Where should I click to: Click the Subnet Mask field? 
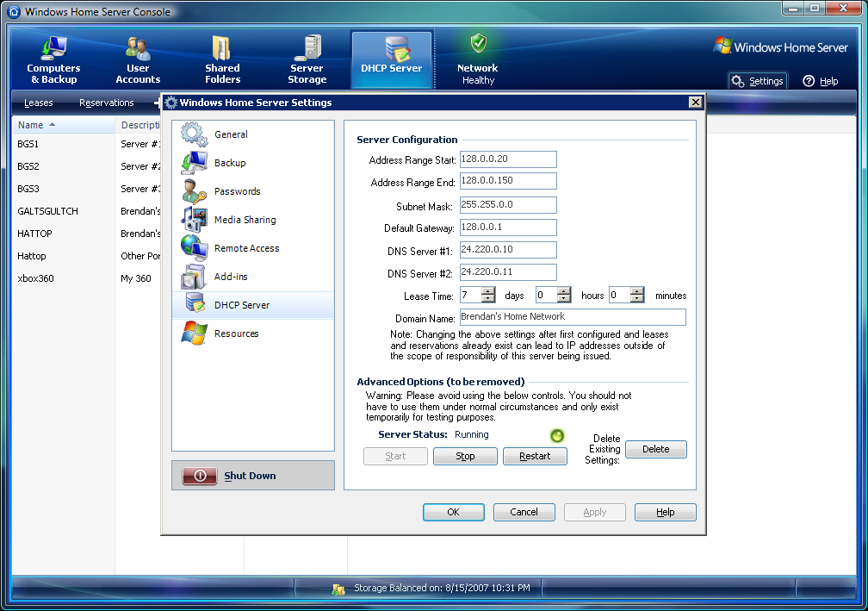(508, 205)
